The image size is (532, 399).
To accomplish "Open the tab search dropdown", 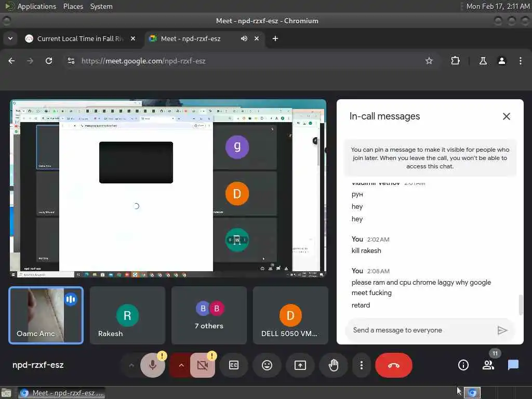I will (x=10, y=38).
